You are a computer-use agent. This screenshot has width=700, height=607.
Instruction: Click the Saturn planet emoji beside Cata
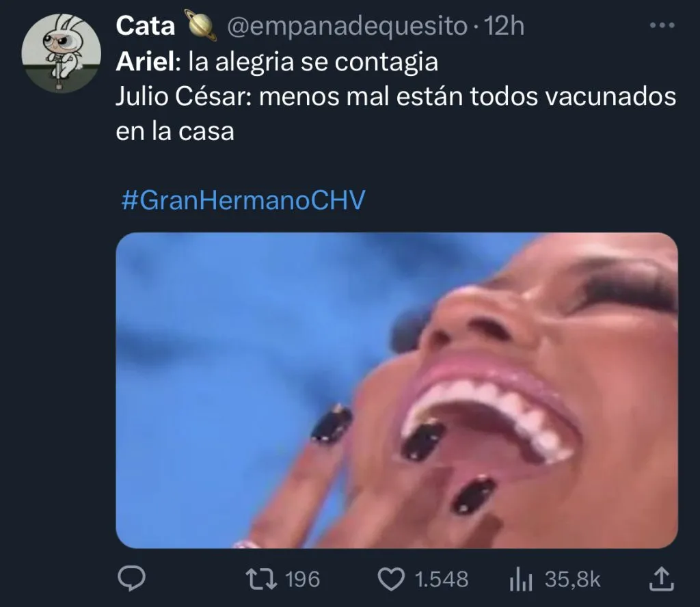click(202, 27)
